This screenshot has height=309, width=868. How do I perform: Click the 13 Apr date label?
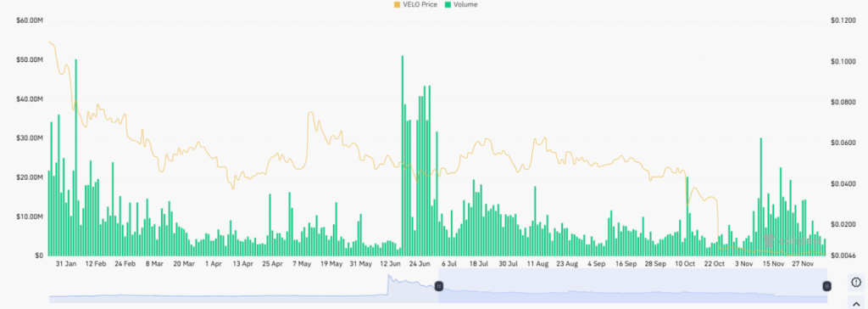click(x=243, y=264)
